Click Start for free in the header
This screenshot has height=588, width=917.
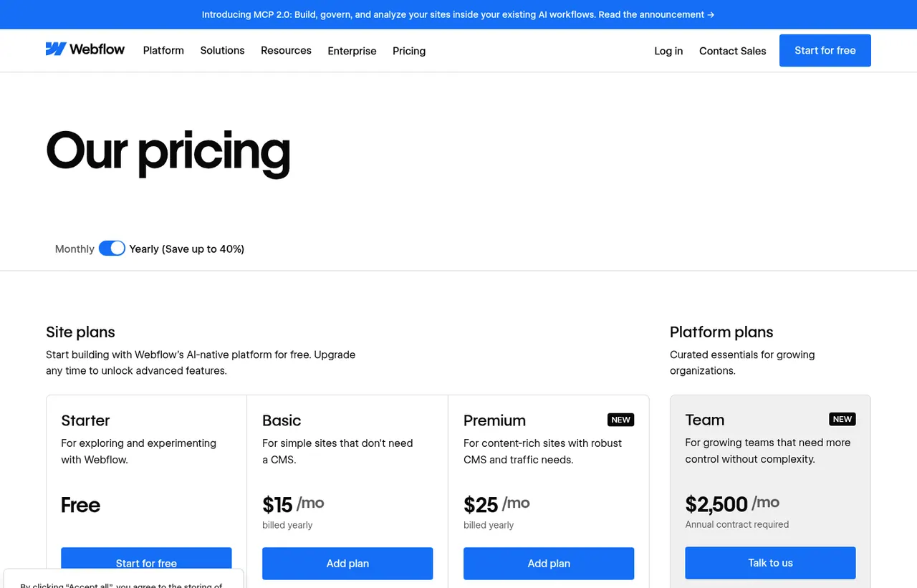tap(825, 51)
